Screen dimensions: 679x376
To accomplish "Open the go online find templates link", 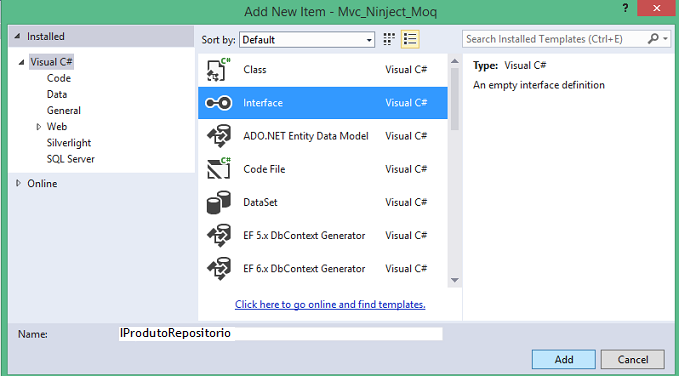I will point(330,305).
